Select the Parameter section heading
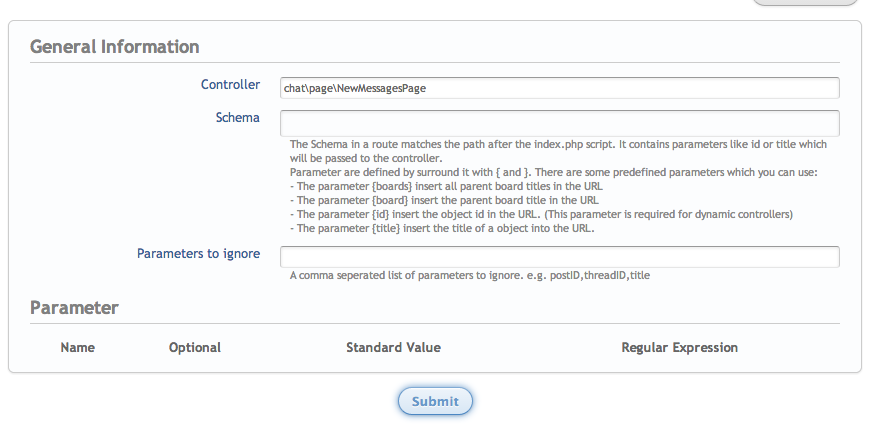 [x=75, y=307]
